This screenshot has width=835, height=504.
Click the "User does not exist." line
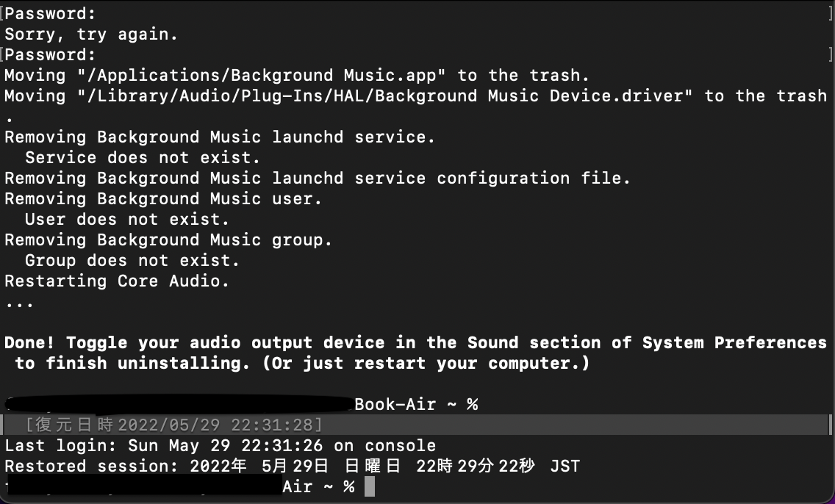coord(127,219)
